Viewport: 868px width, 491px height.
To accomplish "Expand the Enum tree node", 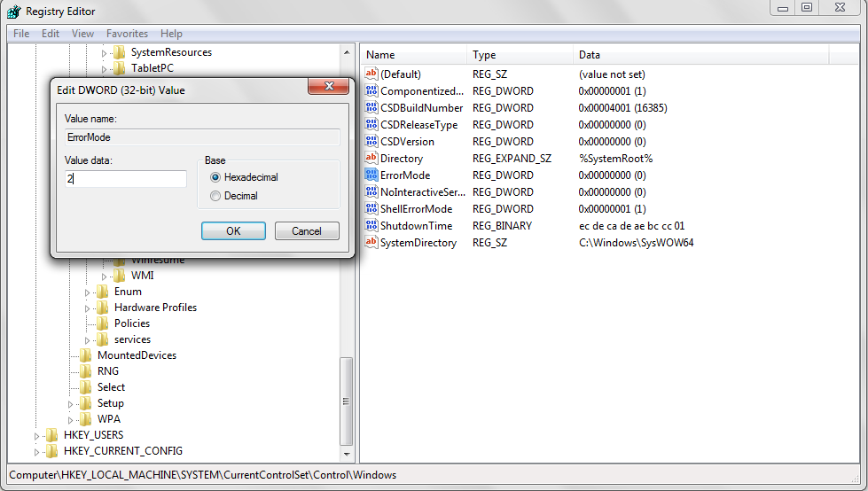I will pyautogui.click(x=87, y=292).
